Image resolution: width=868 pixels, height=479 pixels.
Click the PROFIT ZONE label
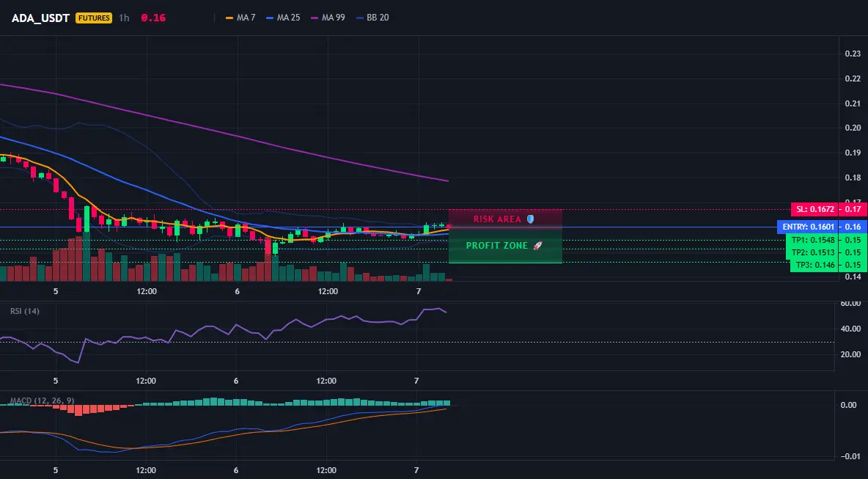click(497, 245)
